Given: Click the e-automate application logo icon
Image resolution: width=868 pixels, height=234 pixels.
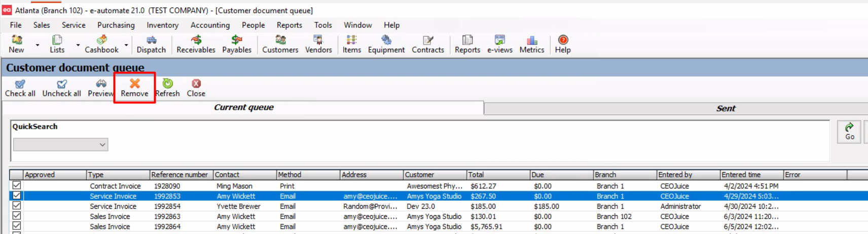Looking at the screenshot, I should pyautogui.click(x=7, y=10).
